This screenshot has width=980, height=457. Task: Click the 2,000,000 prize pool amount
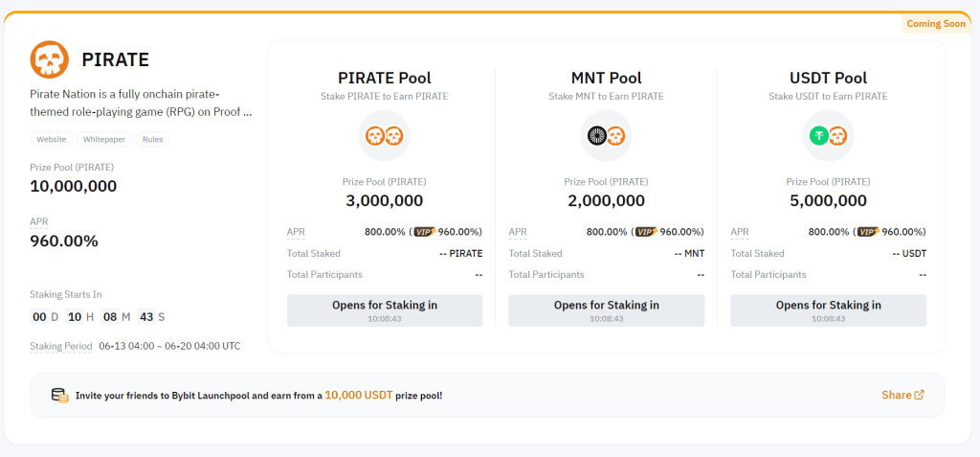pos(606,201)
